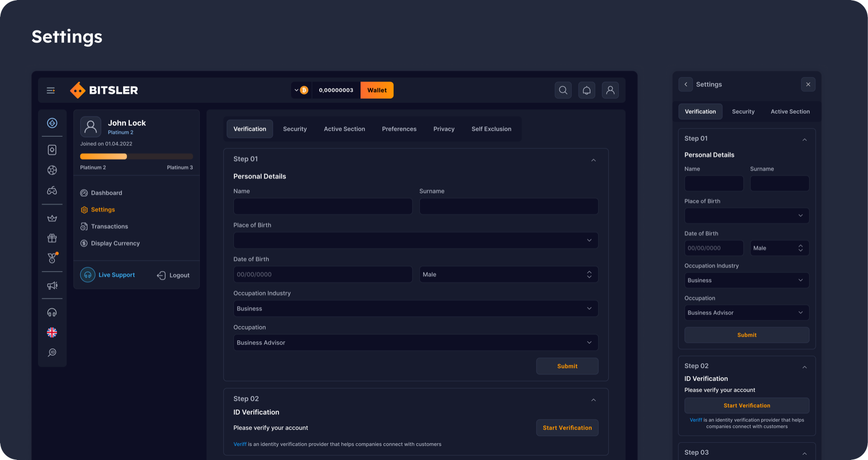The width and height of the screenshot is (868, 460).
Task: Open the Business Advisor dropdown in the desktop form
Action: [x=416, y=343]
